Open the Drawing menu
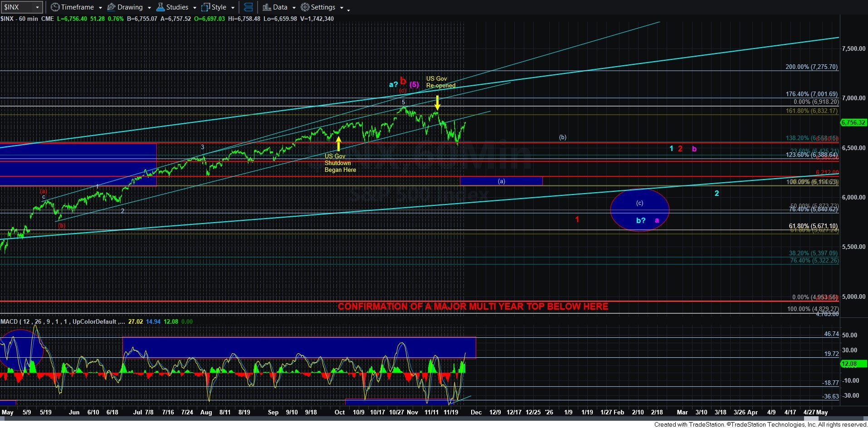 130,7
